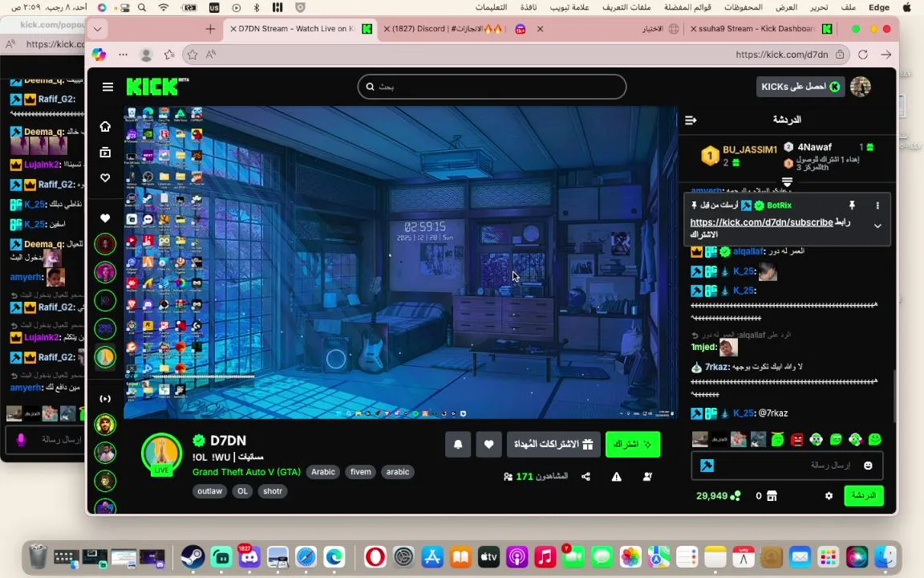The width and height of the screenshot is (924, 578).
Task: Follow D7DN with the heart button
Action: point(488,444)
